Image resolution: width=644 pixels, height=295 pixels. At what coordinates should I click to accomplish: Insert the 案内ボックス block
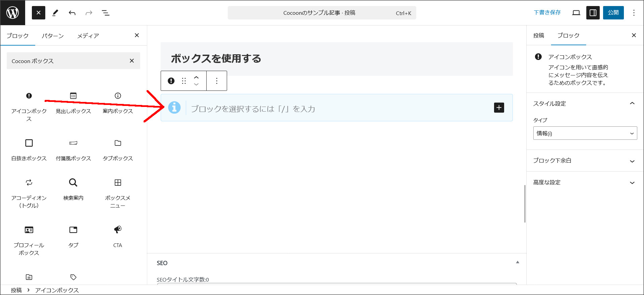[x=118, y=103]
